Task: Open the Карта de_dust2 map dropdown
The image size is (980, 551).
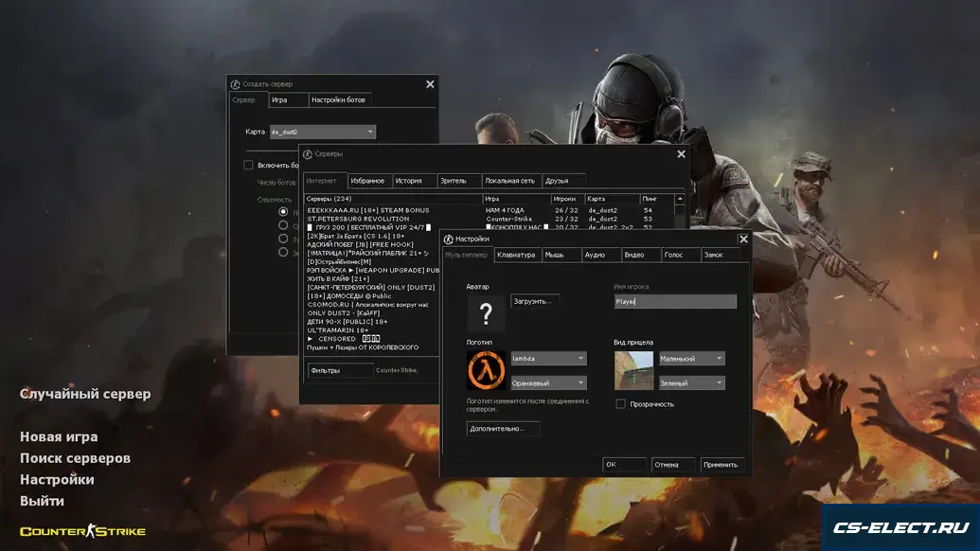Action: pos(322,133)
